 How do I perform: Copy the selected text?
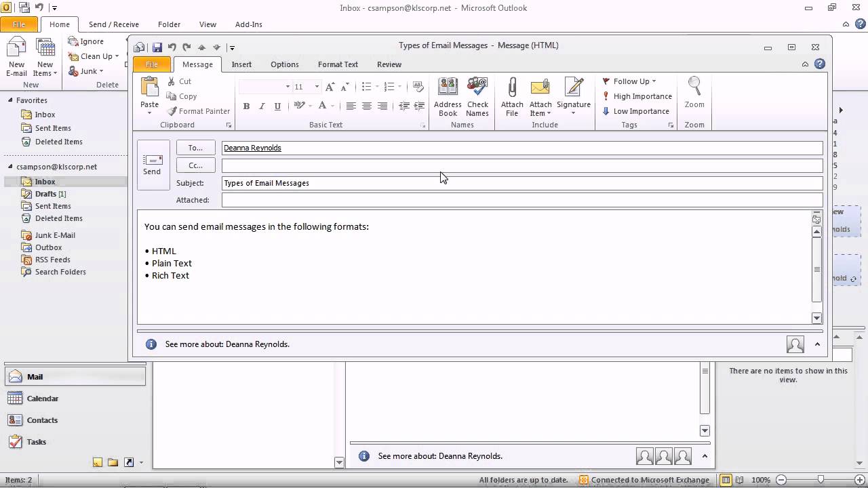coord(182,96)
